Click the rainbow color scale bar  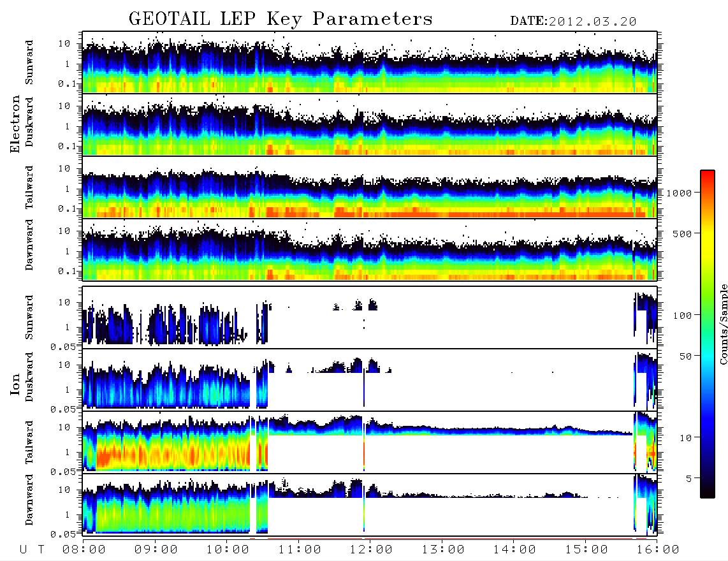coord(707,334)
